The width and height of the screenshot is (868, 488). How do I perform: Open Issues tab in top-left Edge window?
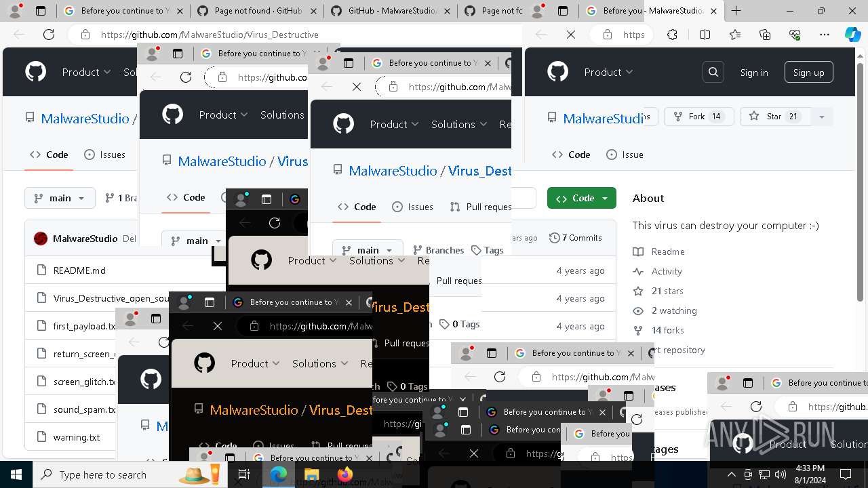104,155
